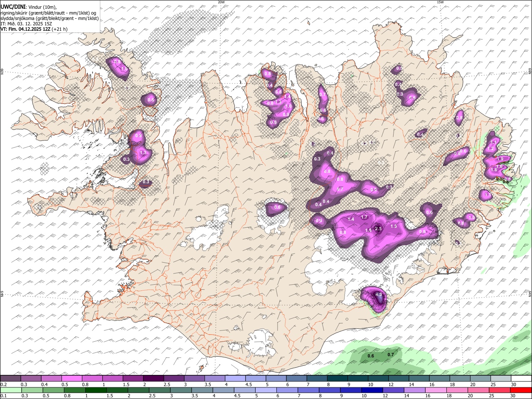The height and width of the screenshot is (399, 532).
Task: Select the 4.0 precipitation label near the south coast
Action: [x=379, y=294]
